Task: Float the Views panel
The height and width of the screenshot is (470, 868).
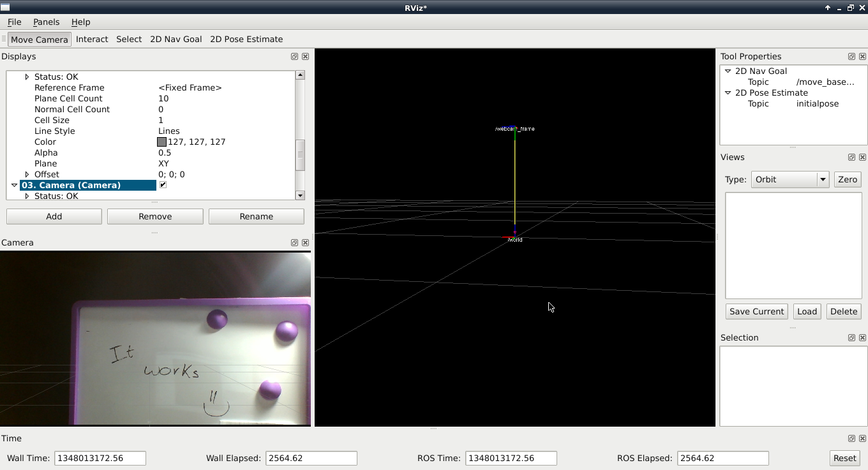Action: 851,158
